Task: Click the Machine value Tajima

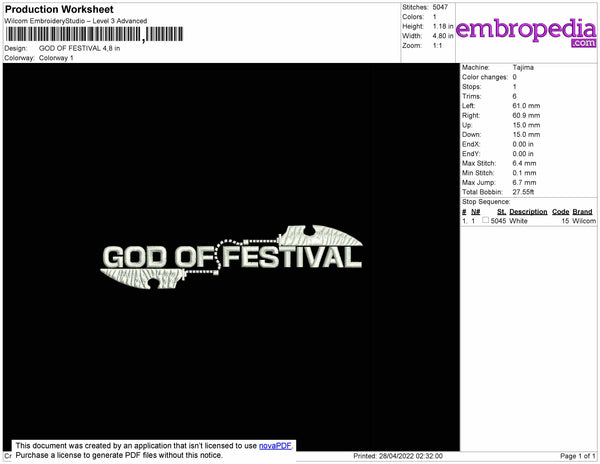Action: coord(523,67)
